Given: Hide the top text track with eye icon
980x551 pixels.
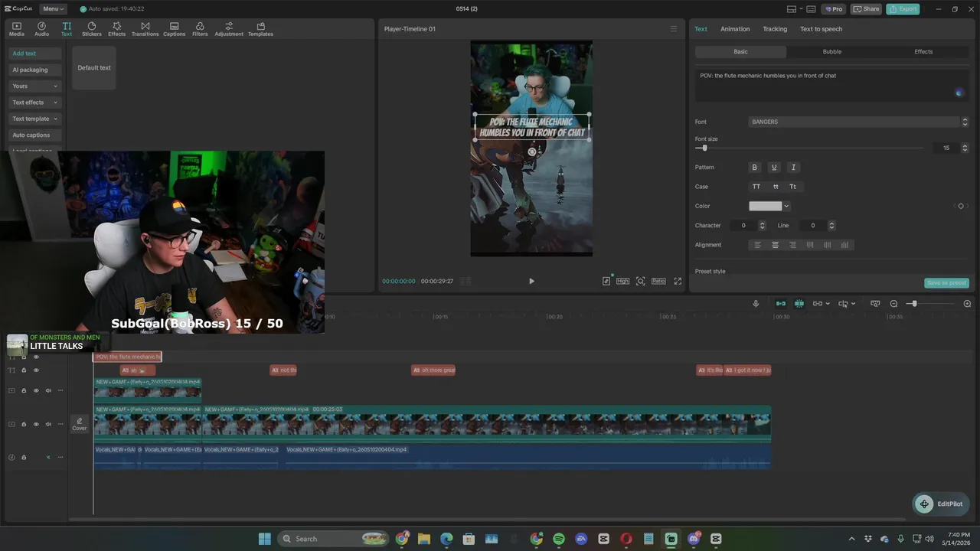Looking at the screenshot, I should (36, 357).
